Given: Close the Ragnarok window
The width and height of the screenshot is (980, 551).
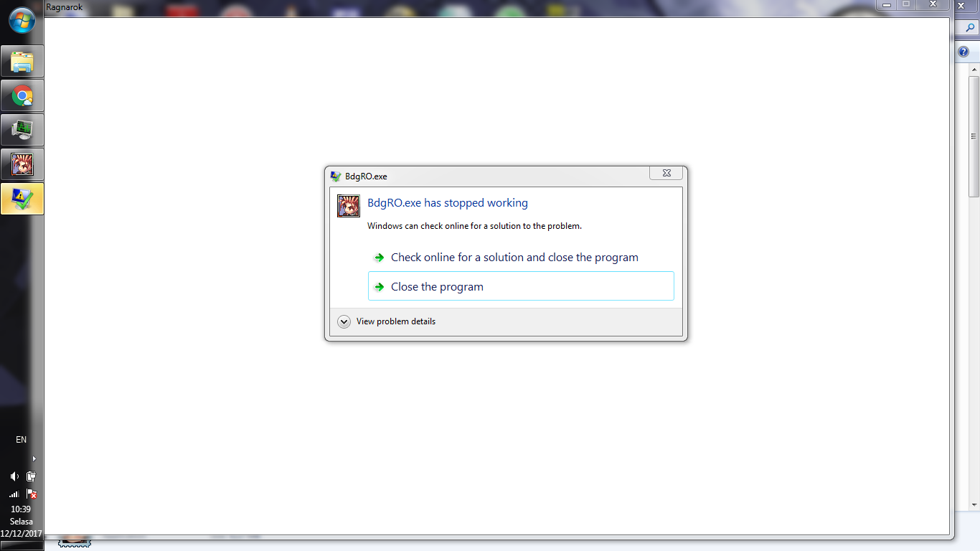Looking at the screenshot, I should (x=934, y=4).
